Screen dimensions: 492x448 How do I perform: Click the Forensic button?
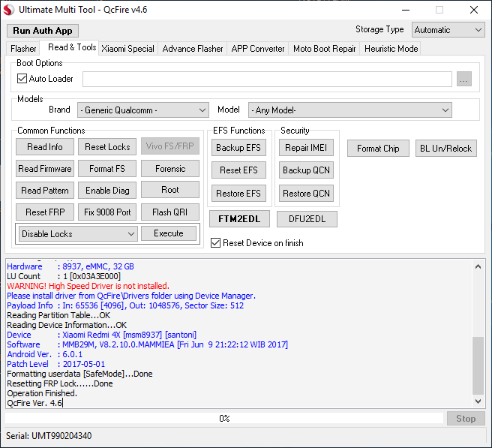click(x=170, y=169)
